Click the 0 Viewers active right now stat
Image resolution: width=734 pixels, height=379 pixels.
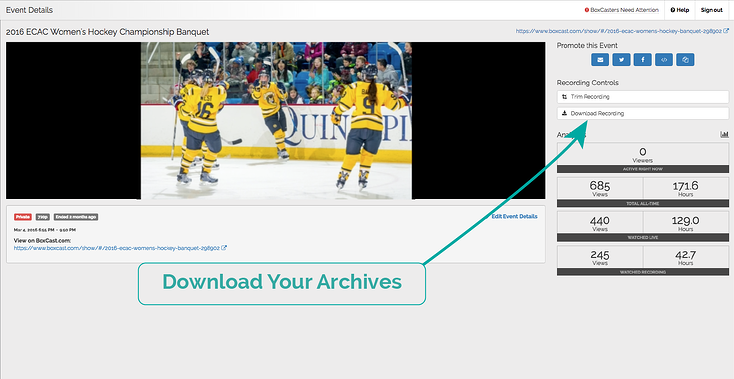[x=643, y=154]
